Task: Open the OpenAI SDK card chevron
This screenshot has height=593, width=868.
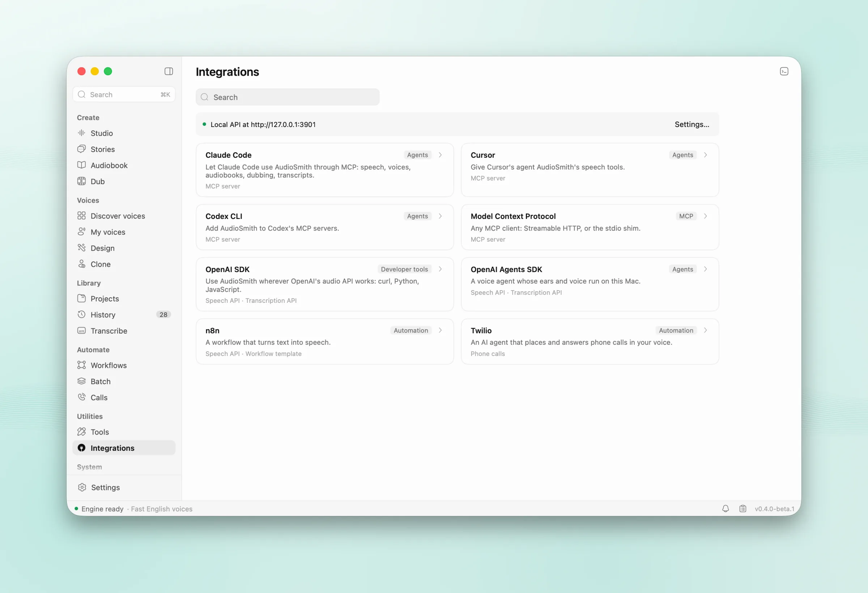Action: pyautogui.click(x=441, y=269)
